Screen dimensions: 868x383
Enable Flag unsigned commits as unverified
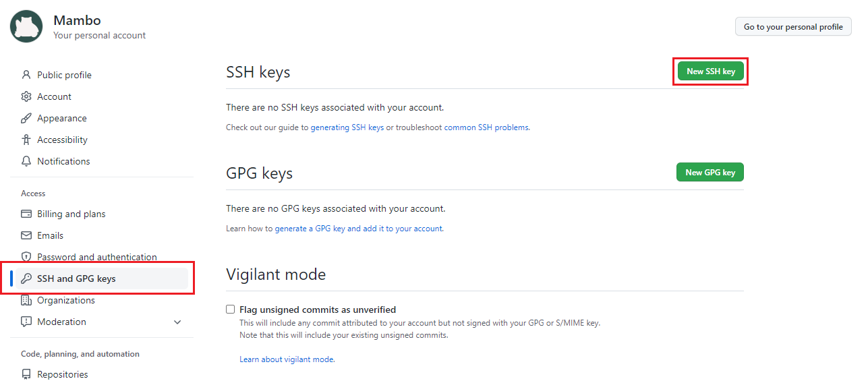point(231,310)
